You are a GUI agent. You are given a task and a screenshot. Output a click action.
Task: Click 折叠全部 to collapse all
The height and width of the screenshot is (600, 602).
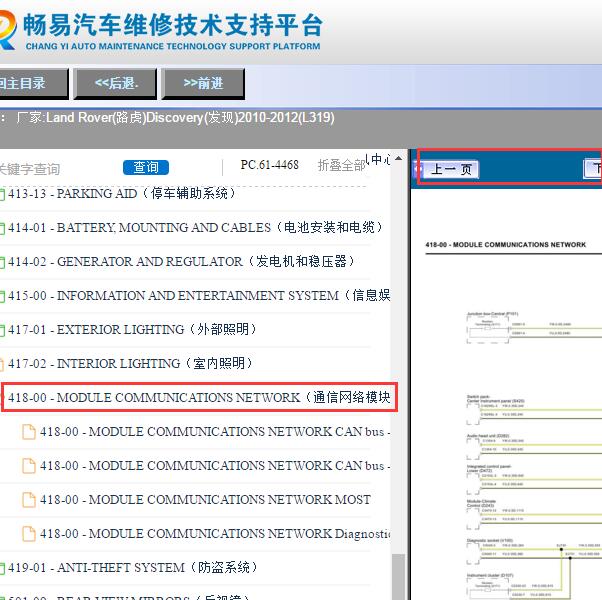point(341,165)
